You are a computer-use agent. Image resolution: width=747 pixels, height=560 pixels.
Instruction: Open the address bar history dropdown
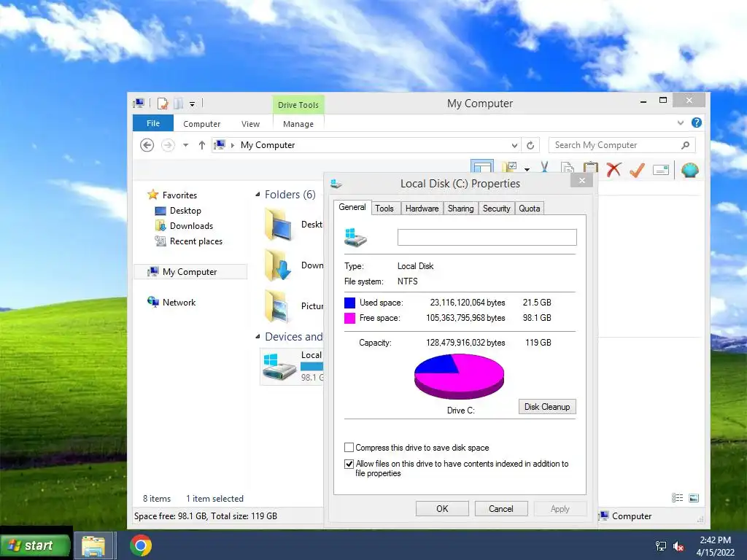[514, 145]
